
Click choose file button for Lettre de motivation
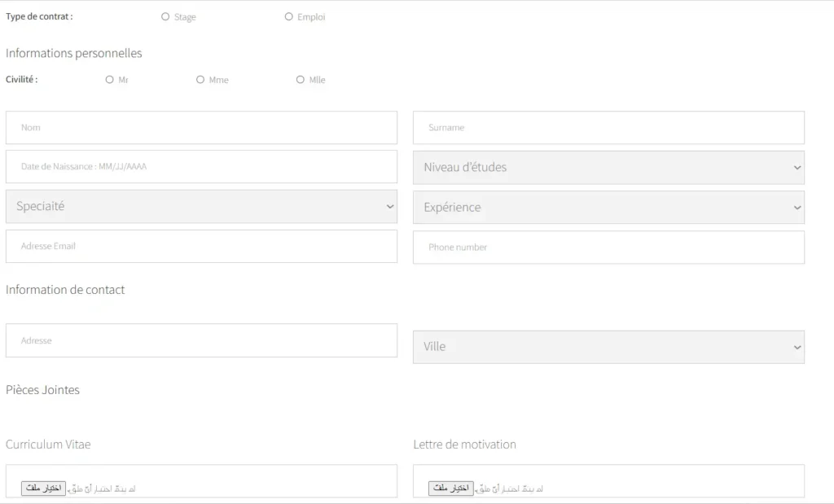[x=450, y=489]
